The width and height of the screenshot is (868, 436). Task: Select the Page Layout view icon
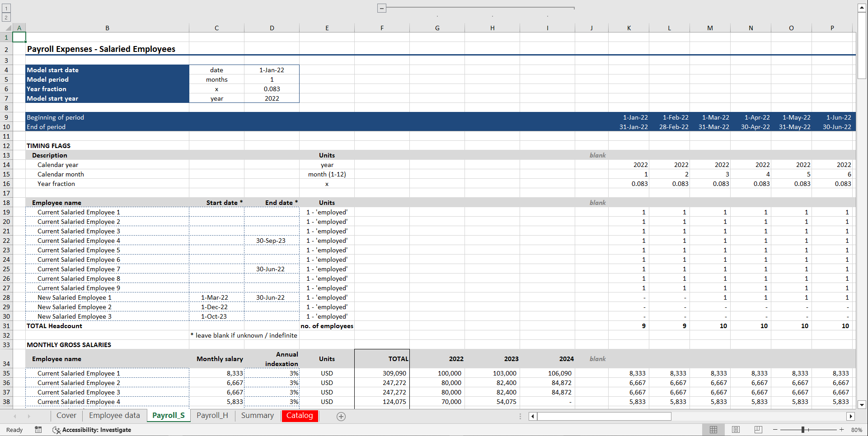point(736,429)
